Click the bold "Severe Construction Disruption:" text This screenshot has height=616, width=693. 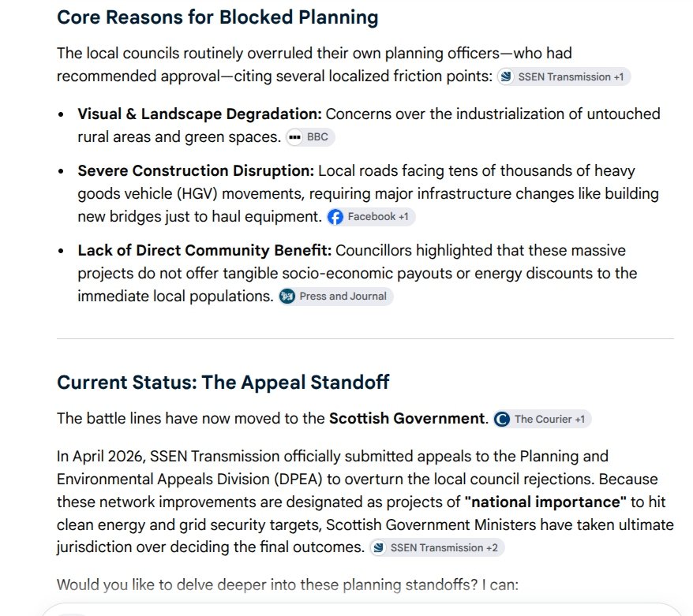point(196,170)
